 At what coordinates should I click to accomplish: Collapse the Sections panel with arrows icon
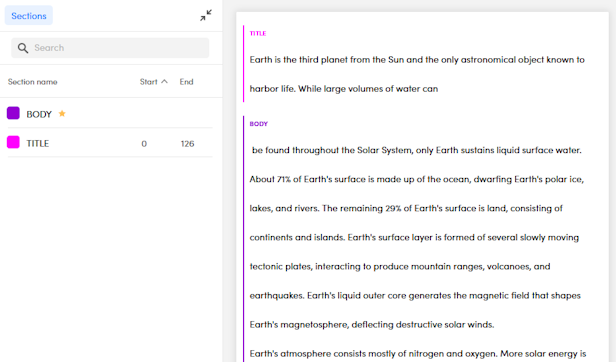click(205, 15)
